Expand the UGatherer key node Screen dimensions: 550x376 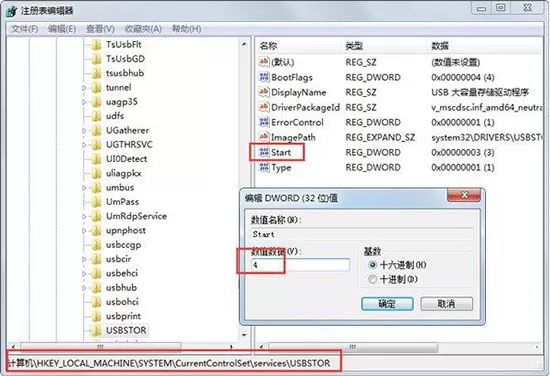click(84, 130)
